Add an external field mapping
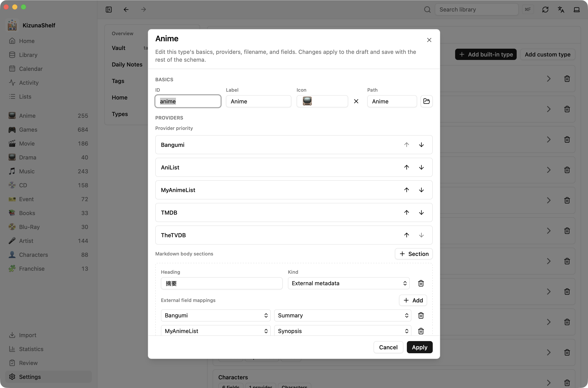Viewport: 588px width, 388px height. [413, 300]
